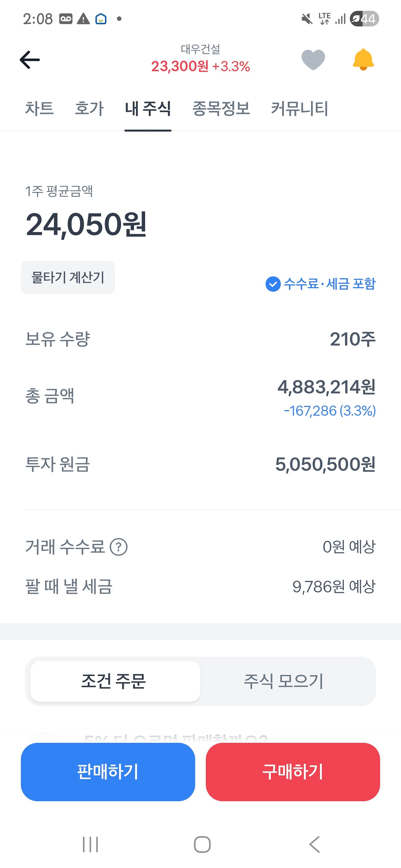Open the 물타기 계산기 button
This screenshot has height=868, width=401.
pos(68,278)
